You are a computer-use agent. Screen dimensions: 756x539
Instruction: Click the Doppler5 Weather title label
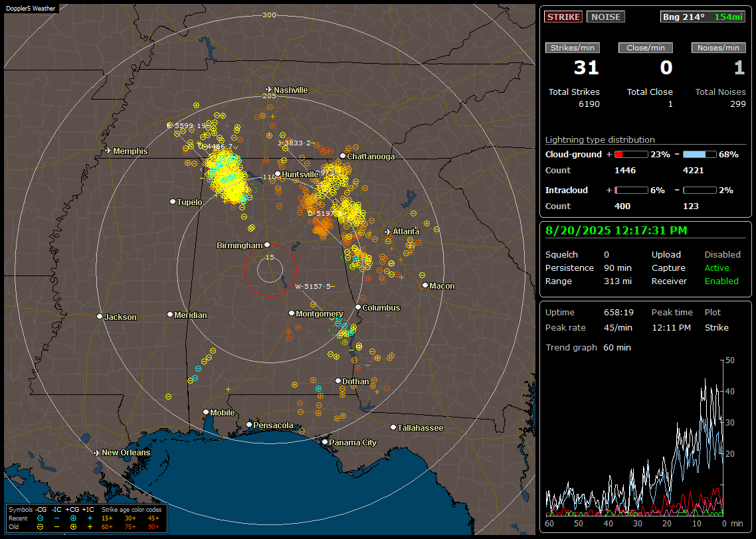pyautogui.click(x=31, y=9)
